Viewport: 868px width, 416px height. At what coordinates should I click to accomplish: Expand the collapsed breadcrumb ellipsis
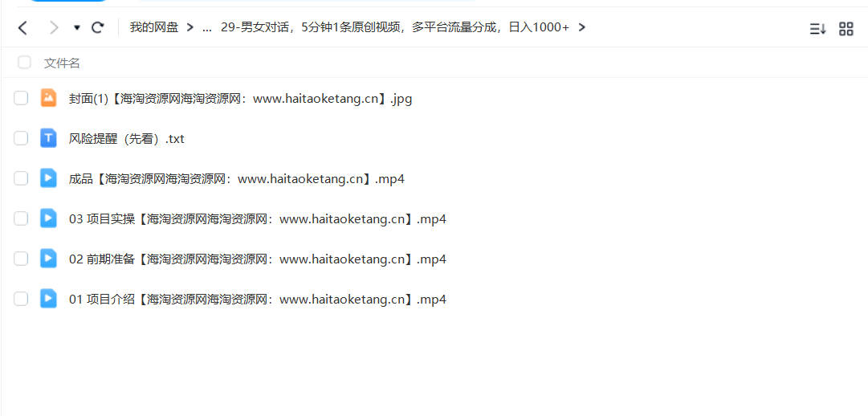point(207,28)
